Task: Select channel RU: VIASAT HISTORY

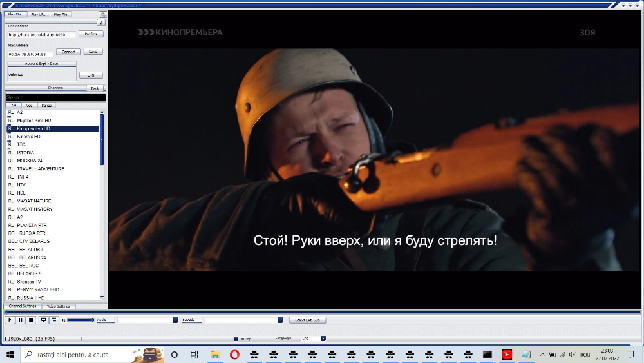Action: [x=53, y=210]
